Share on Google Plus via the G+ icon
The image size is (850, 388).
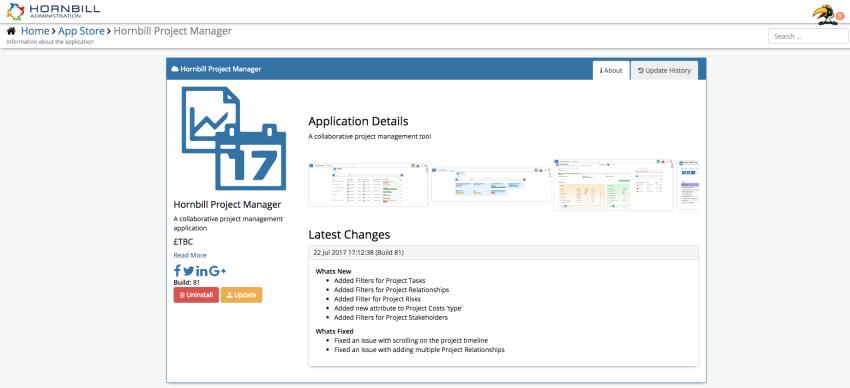(x=217, y=271)
